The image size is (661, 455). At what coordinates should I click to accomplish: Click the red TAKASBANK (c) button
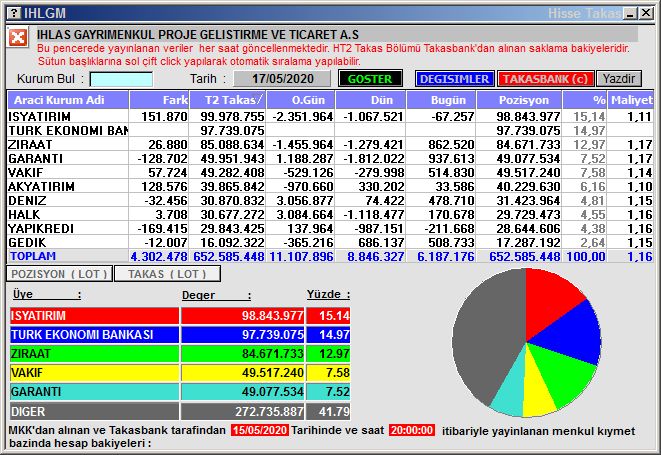coord(545,79)
